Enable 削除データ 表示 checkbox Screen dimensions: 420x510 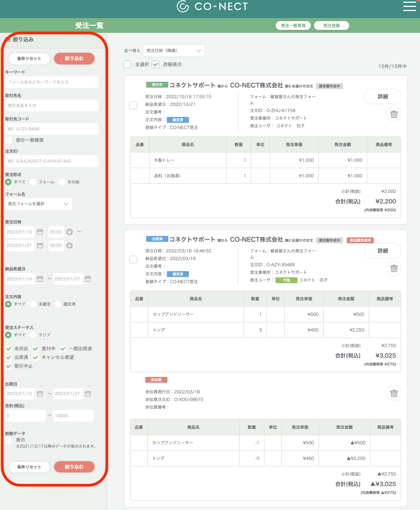[8, 441]
